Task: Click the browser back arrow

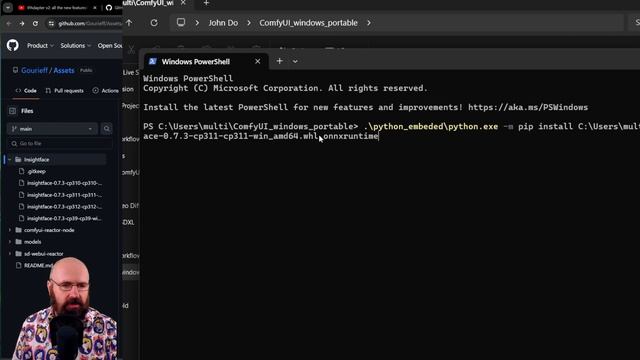Action: point(9,24)
